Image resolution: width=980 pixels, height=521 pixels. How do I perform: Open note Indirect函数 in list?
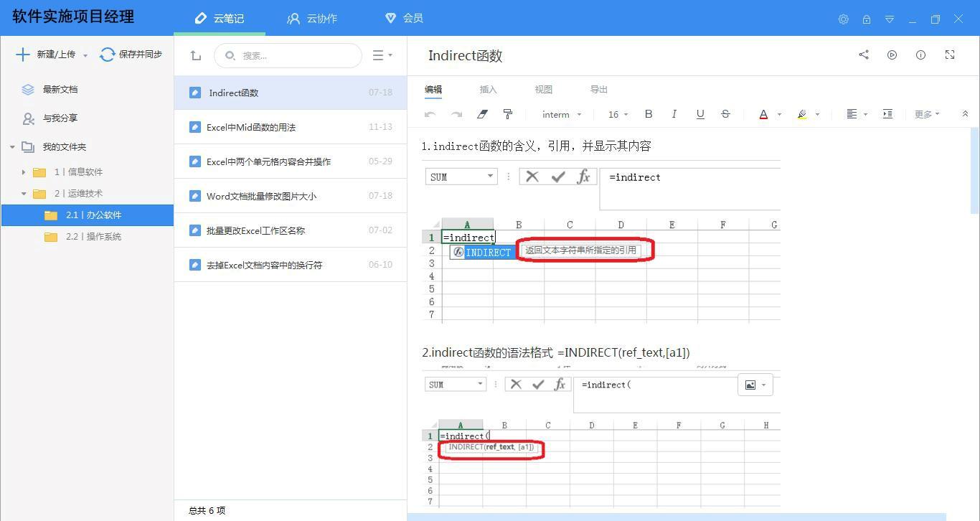point(290,93)
